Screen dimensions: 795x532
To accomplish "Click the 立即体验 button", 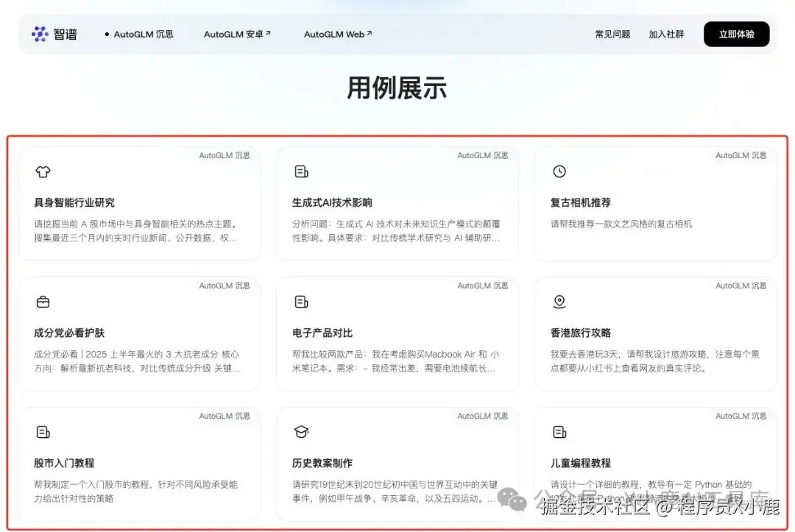I will (x=736, y=34).
